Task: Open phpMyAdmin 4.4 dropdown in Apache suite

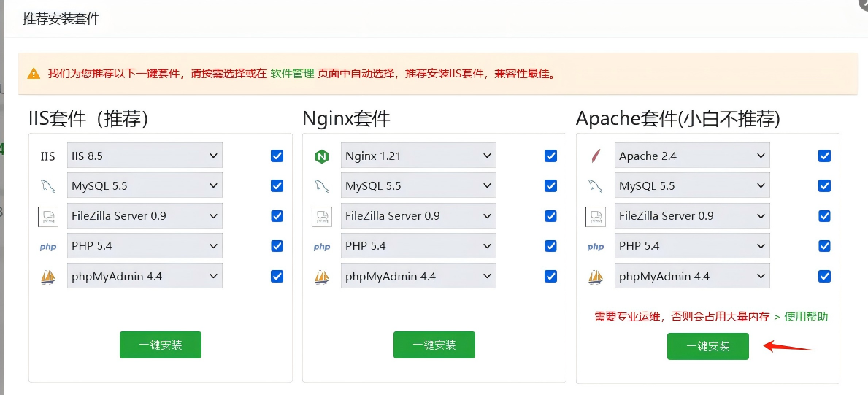Action: [x=692, y=276]
